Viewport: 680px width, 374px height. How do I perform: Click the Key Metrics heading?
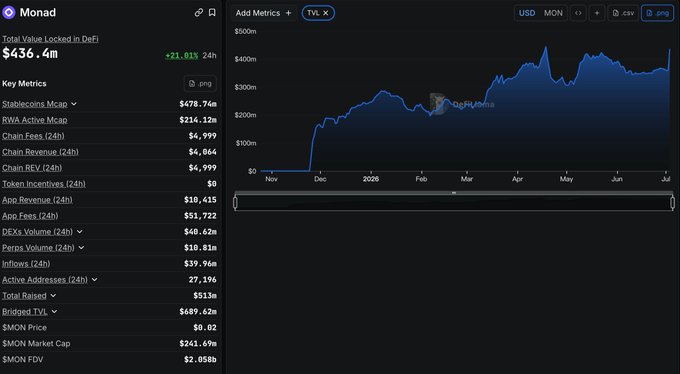coord(24,83)
